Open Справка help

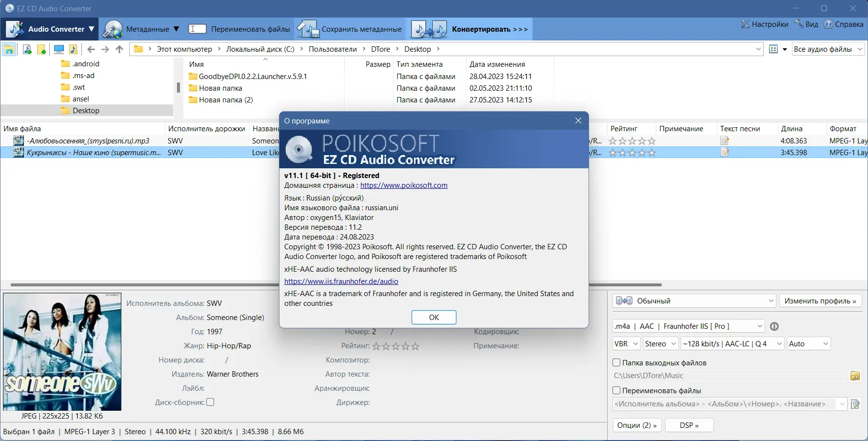844,24
